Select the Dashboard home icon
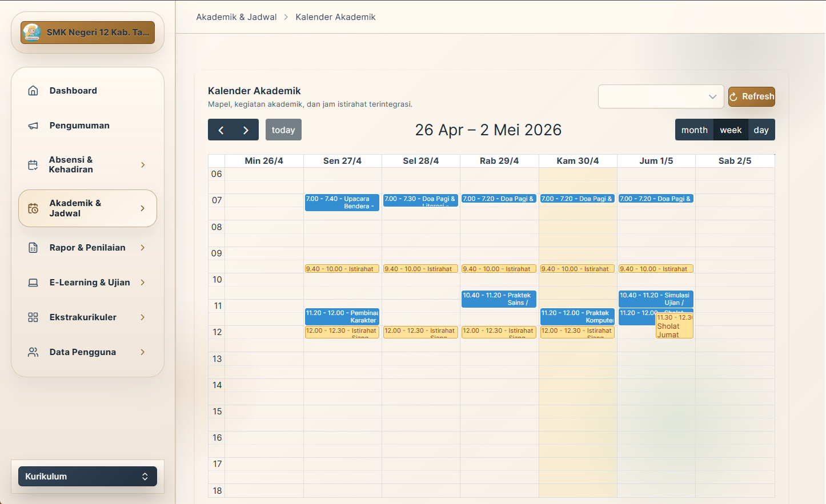Image resolution: width=826 pixels, height=504 pixels. [x=33, y=90]
